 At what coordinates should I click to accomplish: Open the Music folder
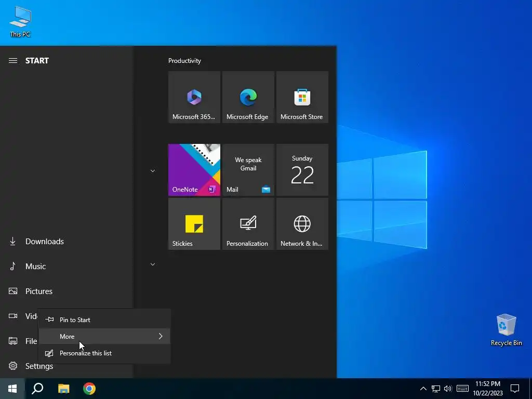[x=66, y=267]
